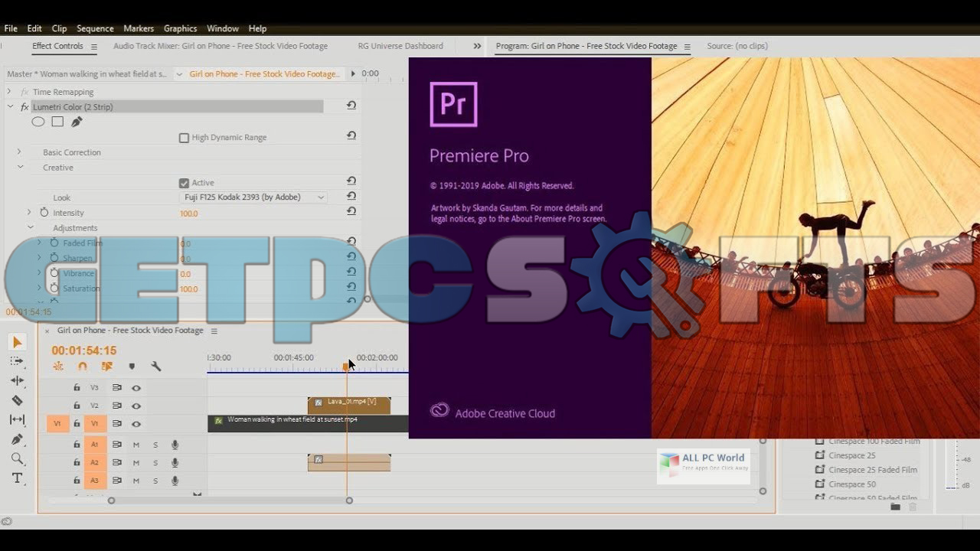Toggle sync lock on track V2

117,406
